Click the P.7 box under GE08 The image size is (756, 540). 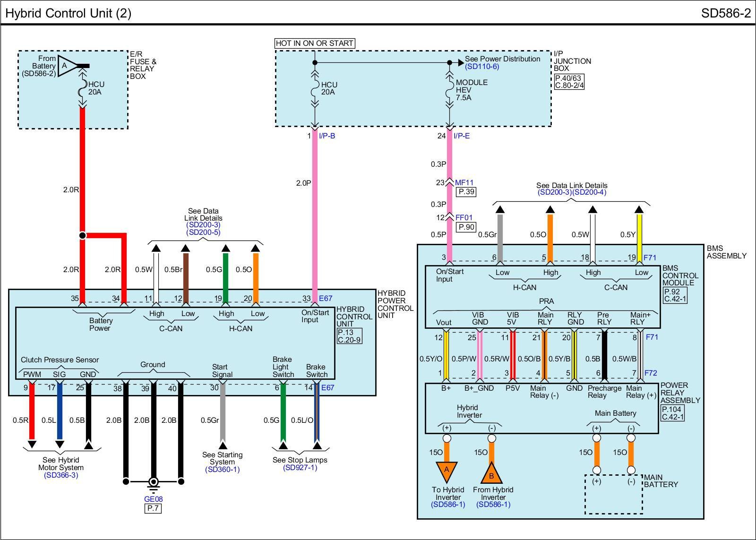click(153, 508)
